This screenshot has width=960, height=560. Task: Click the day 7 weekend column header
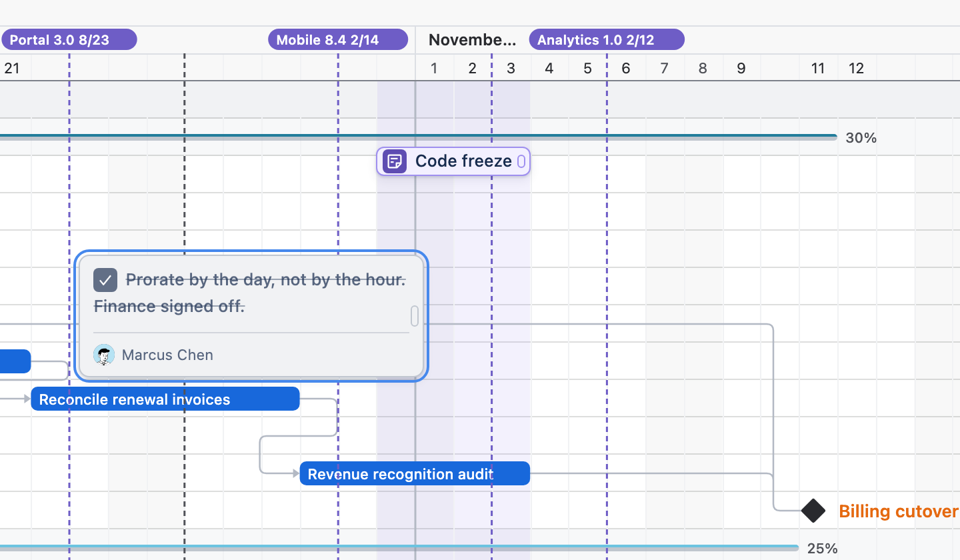coord(664,68)
